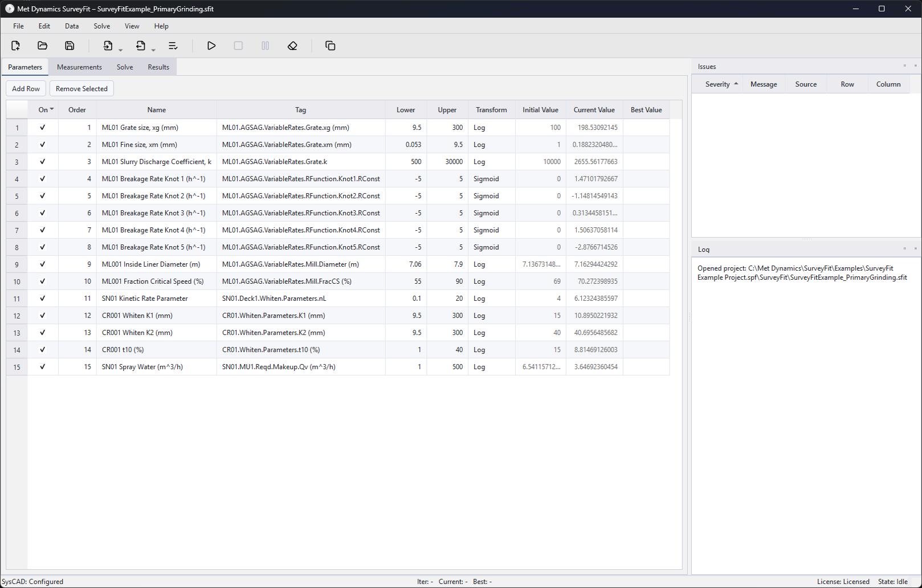This screenshot has width=922, height=588.
Task: Switch to the Measurements tab
Action: 79,67
